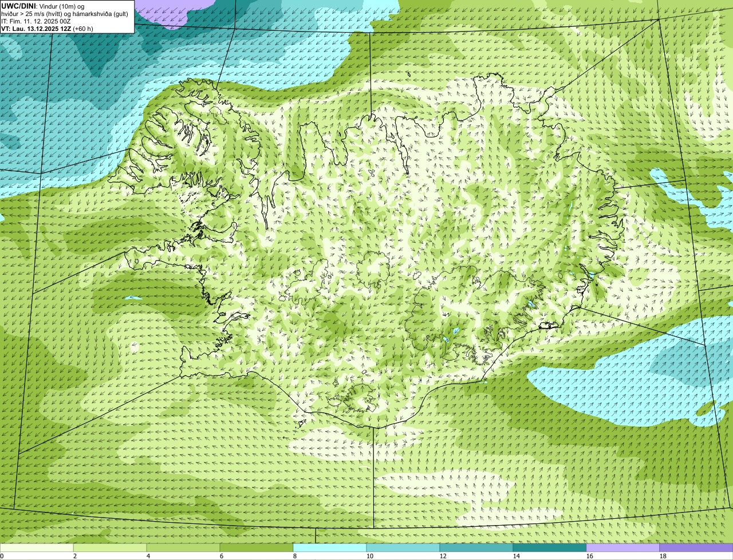
Task: Click the 16–18 m/s lavender legend swatch
Action: point(623,548)
